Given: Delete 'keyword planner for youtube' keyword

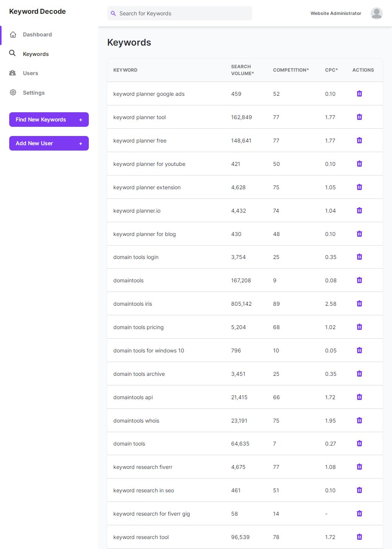Looking at the screenshot, I should pyautogui.click(x=359, y=164).
